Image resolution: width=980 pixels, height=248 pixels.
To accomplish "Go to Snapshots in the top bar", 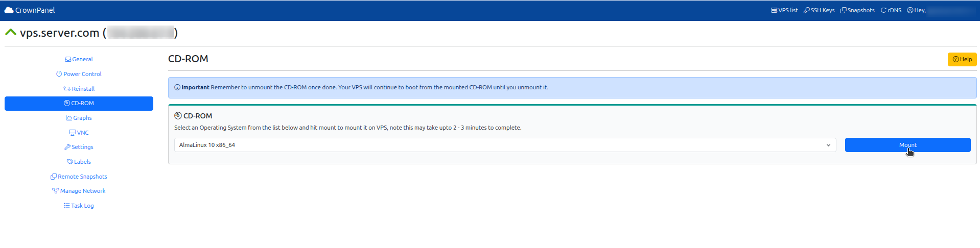I will click(857, 10).
